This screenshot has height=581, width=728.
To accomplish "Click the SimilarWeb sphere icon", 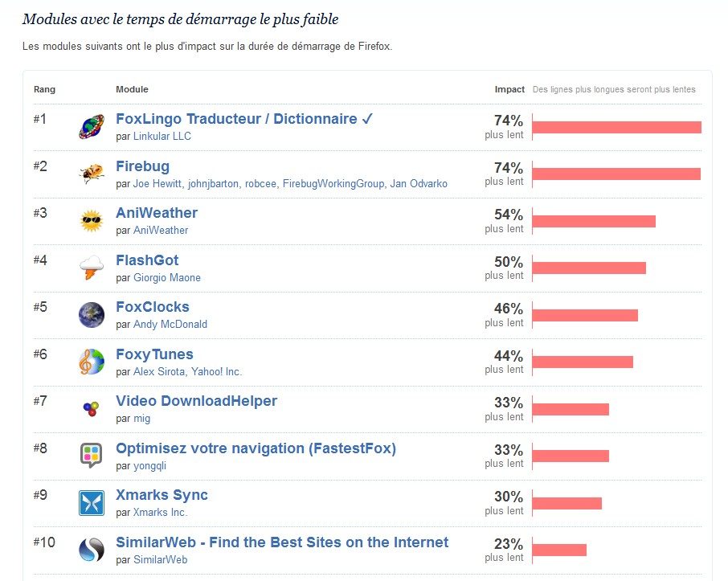I will click(x=92, y=550).
